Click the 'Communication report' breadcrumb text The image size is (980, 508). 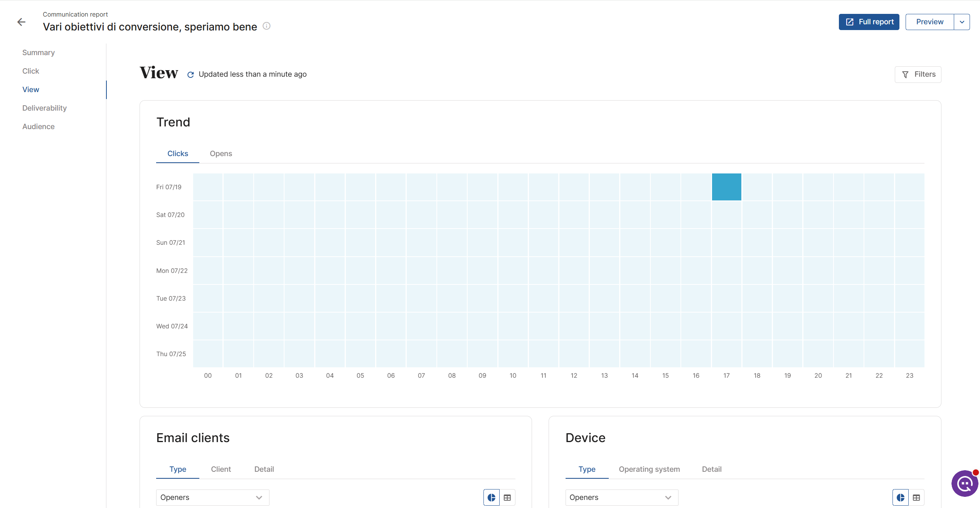click(75, 14)
